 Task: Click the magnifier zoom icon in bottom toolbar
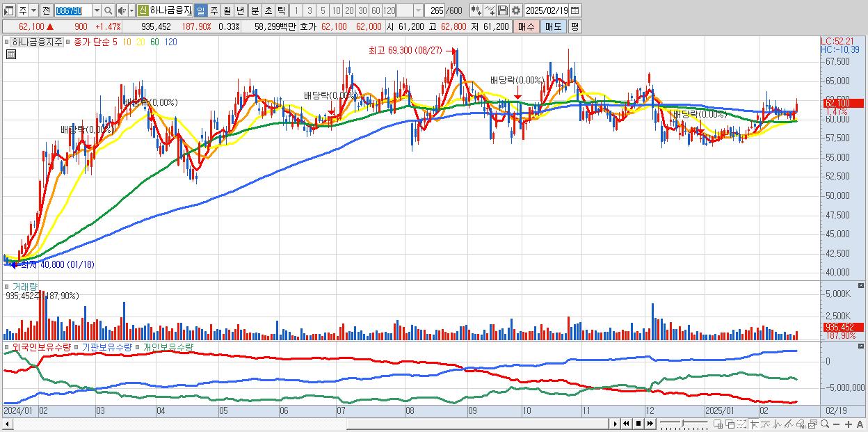pos(825,424)
